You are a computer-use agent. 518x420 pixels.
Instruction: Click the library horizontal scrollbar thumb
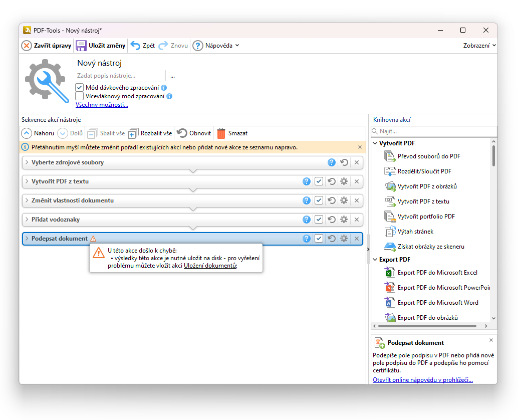pos(427,326)
